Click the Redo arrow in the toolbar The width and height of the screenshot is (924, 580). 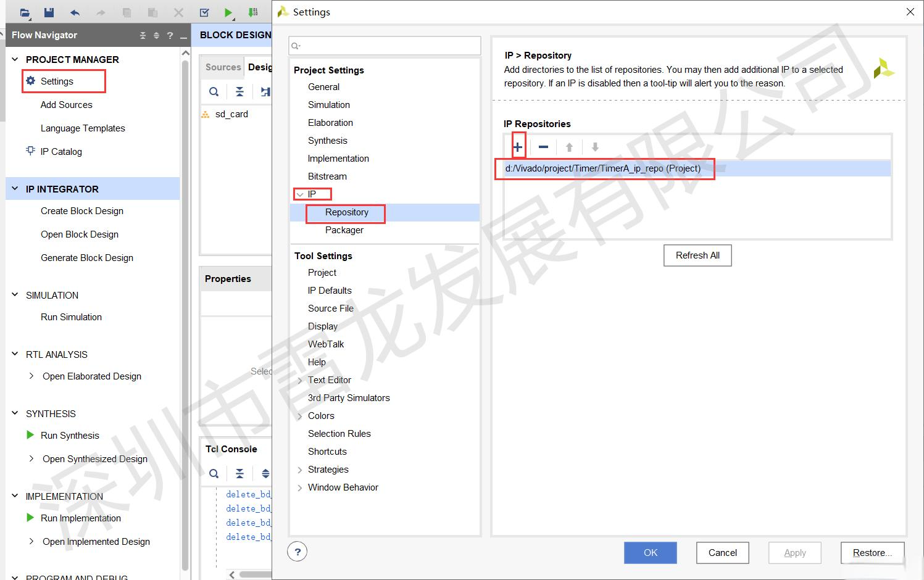pyautogui.click(x=101, y=12)
